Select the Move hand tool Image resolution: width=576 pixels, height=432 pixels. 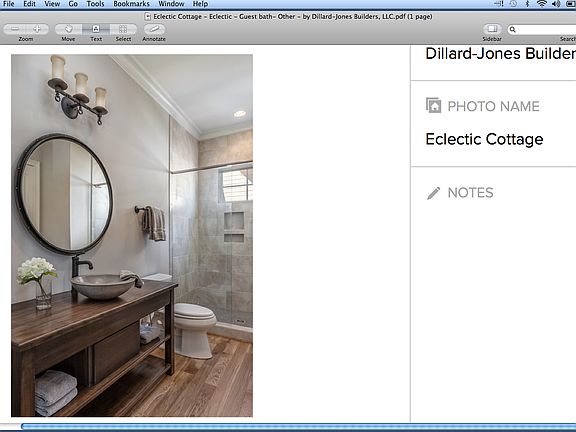tap(68, 29)
